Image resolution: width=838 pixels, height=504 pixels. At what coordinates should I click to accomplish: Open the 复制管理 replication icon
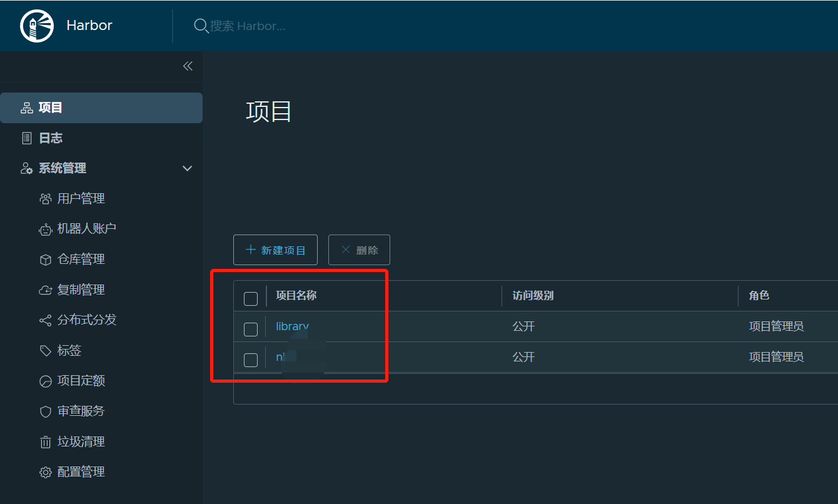click(46, 290)
